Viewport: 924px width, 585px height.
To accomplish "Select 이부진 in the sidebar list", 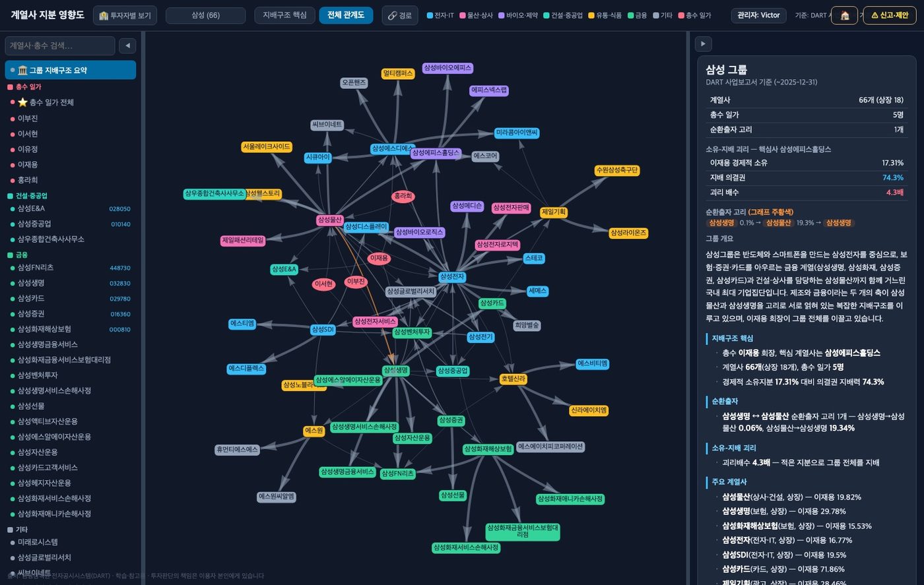I will pos(71,118).
